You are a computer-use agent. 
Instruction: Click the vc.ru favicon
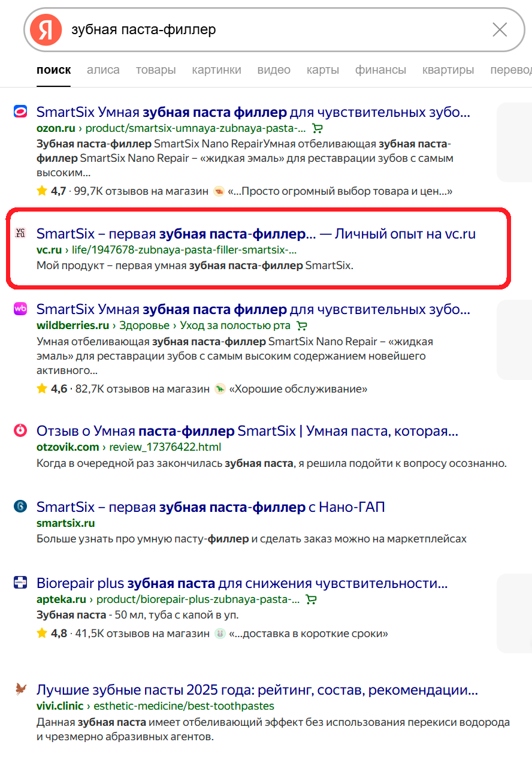(x=20, y=233)
